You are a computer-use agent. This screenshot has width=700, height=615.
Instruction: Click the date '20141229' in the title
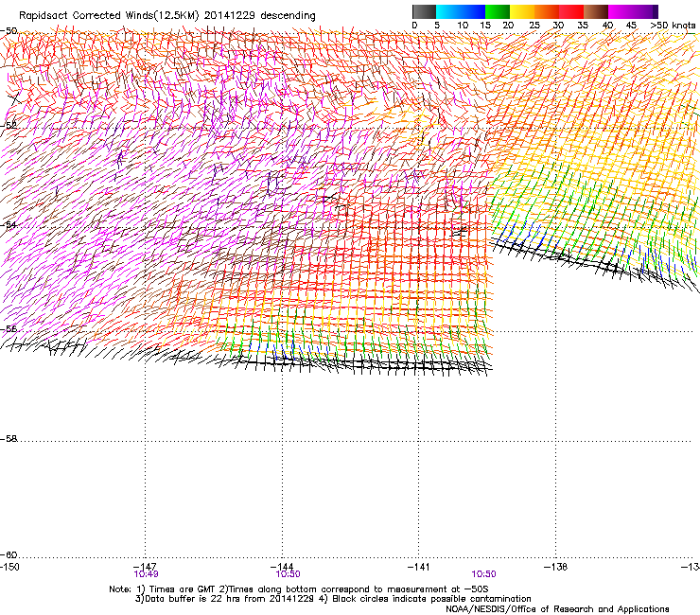[230, 16]
